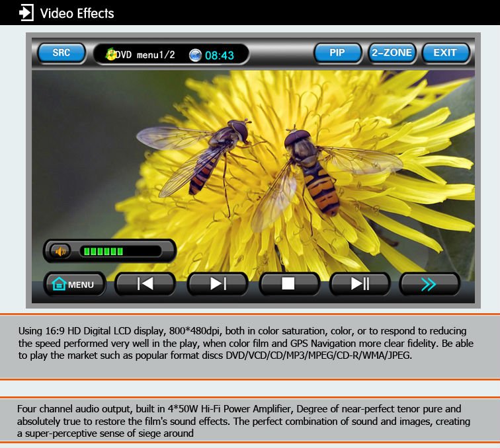Click the 'Four channel audio output' paragraph
500x448 pixels.
(x=243, y=421)
